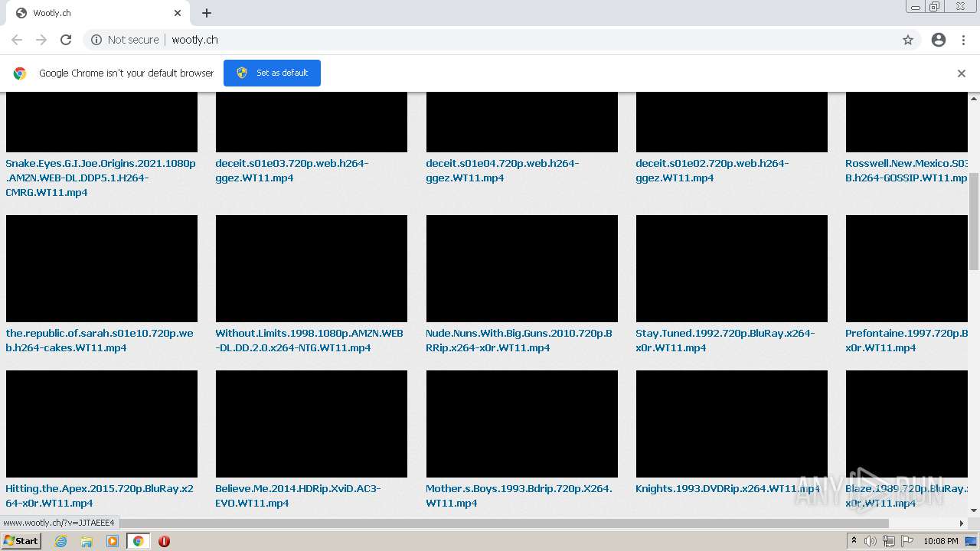The image size is (980, 551).
Task: Open deceit.s01e02.720p video link
Action: pyautogui.click(x=712, y=171)
